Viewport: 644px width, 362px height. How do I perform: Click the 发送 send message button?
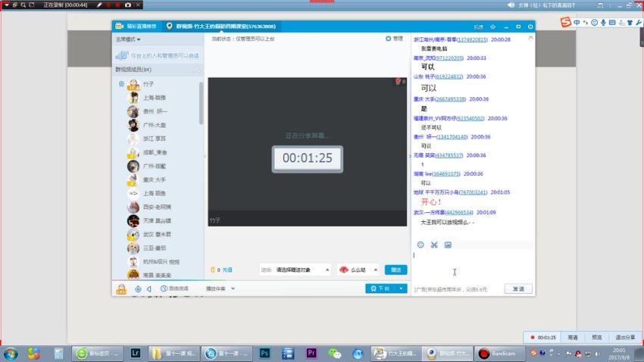pos(518,289)
